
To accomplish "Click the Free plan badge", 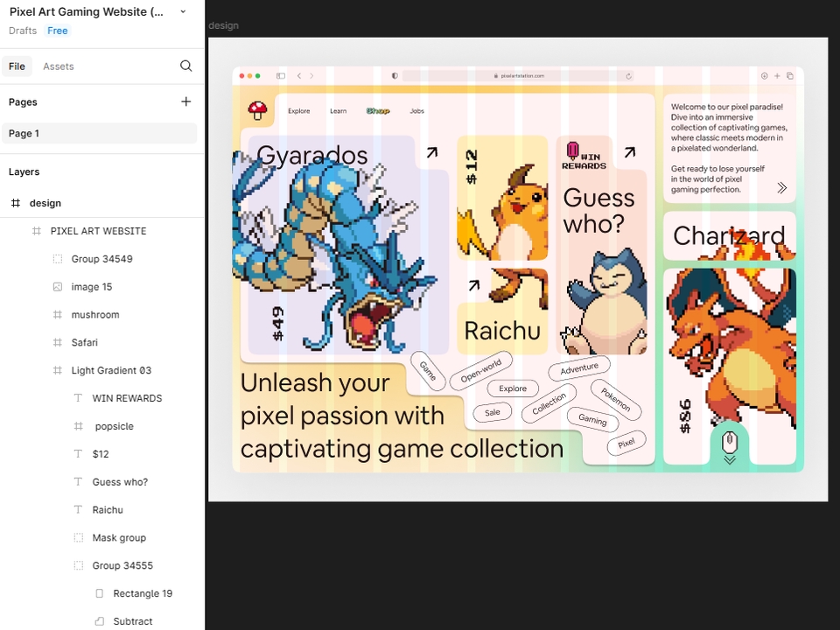I will click(58, 31).
